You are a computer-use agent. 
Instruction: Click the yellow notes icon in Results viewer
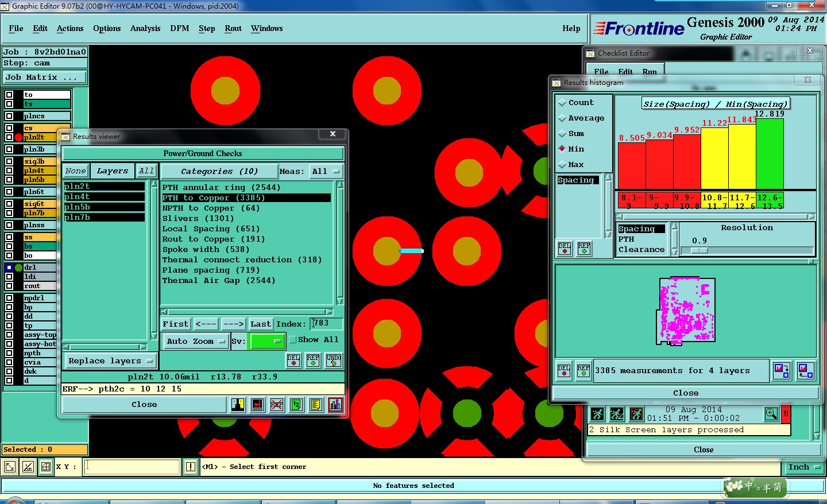pyautogui.click(x=315, y=405)
